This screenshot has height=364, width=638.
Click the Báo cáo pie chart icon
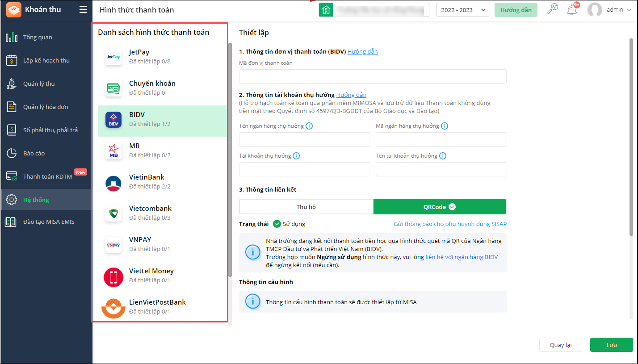tap(12, 153)
